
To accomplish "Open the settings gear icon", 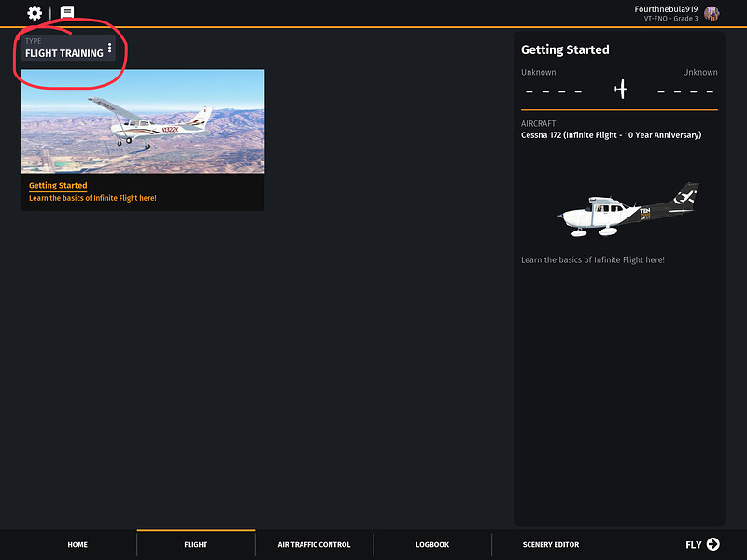I will [35, 13].
